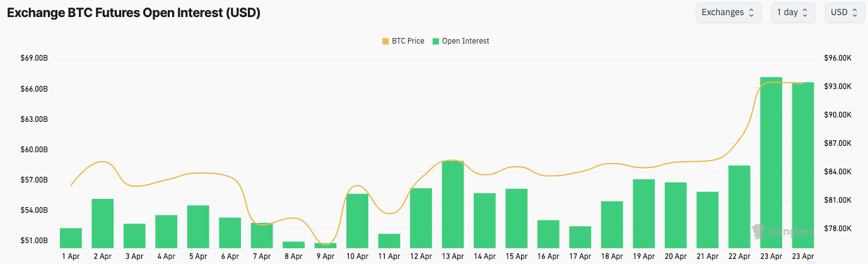Click the 1 Apr open interest bar
The width and height of the screenshot is (868, 264).
point(71,238)
